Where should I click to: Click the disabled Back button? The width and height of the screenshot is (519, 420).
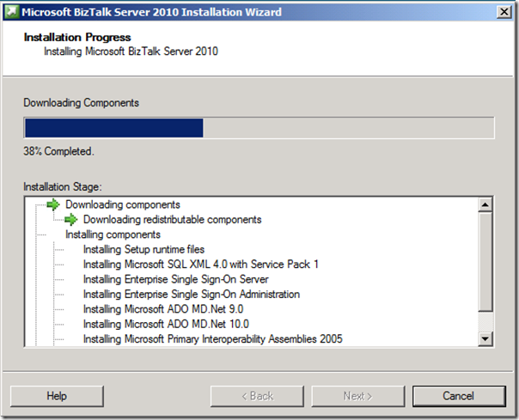[257, 396]
